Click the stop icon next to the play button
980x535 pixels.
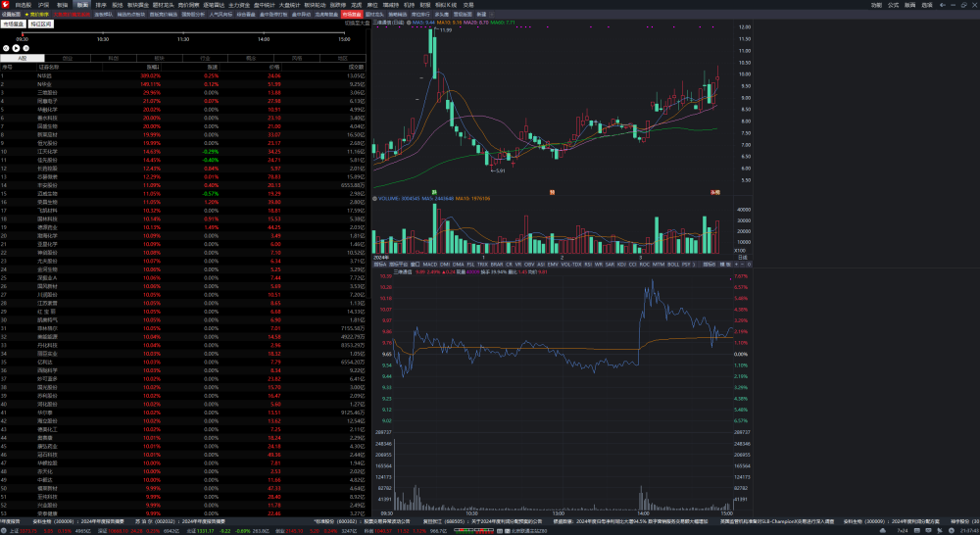pos(26,48)
